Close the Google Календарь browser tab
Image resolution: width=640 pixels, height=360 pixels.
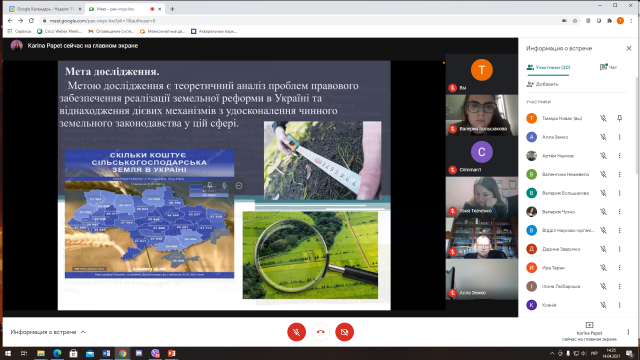(x=80, y=9)
